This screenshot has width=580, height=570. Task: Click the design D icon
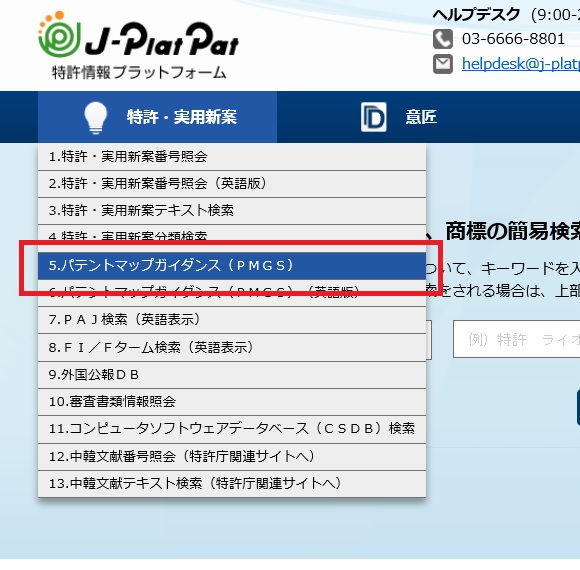pos(374,117)
